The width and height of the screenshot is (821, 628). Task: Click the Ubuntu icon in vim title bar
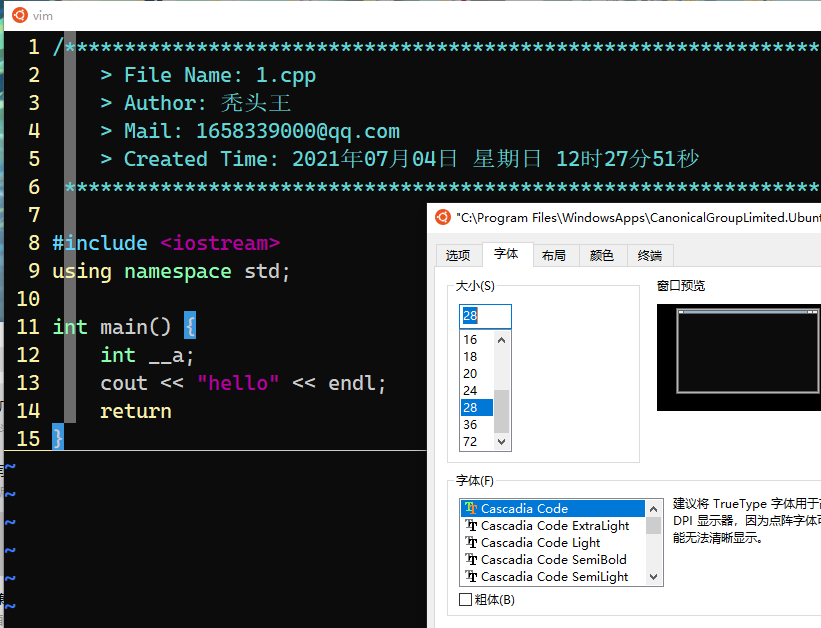(20, 15)
